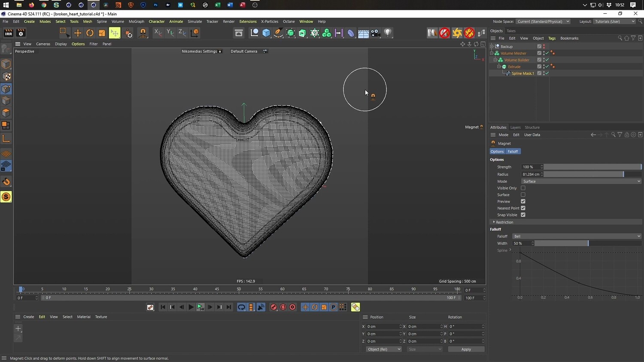Adjust the Radius slider
644x362 pixels.
pos(592,174)
